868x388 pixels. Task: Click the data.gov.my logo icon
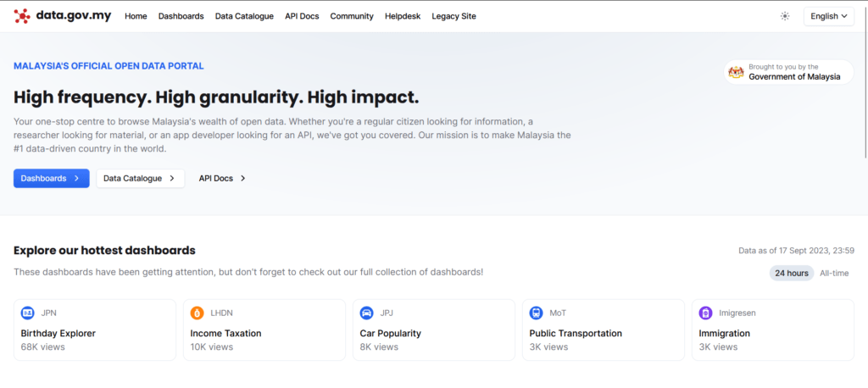[x=22, y=16]
